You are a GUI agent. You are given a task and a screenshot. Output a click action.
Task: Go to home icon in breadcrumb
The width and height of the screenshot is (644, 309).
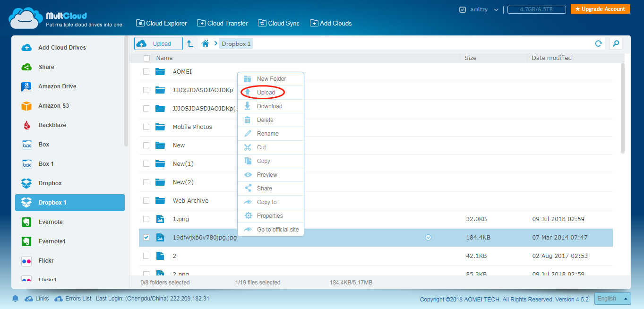[x=205, y=43]
